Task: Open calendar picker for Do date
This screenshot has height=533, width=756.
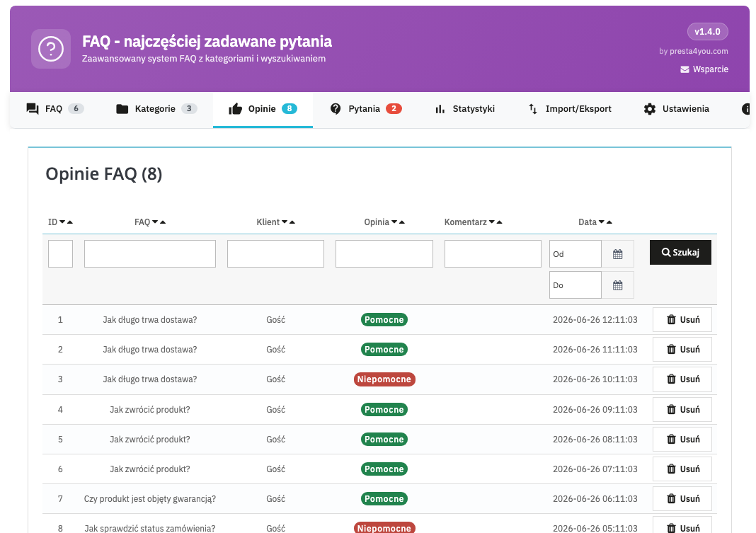Action: (618, 285)
